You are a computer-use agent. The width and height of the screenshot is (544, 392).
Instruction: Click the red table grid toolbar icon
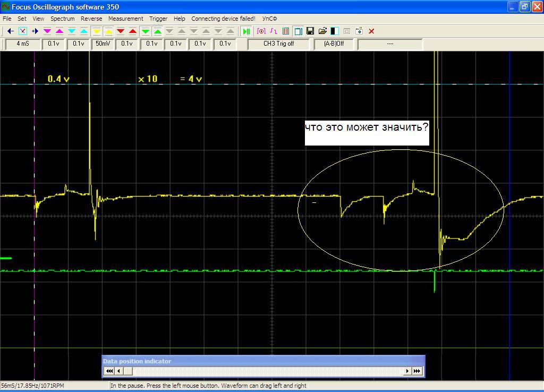pyautogui.click(x=286, y=31)
